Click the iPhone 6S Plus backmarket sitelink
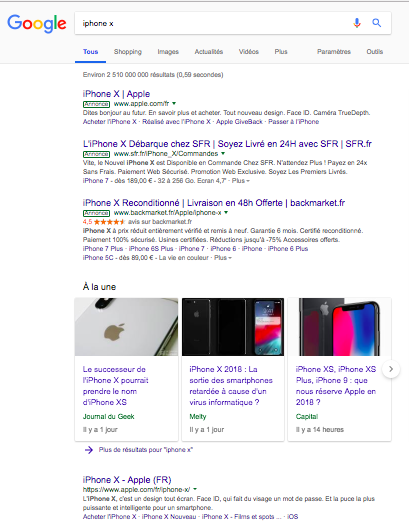This screenshot has width=409, height=525. [x=151, y=249]
